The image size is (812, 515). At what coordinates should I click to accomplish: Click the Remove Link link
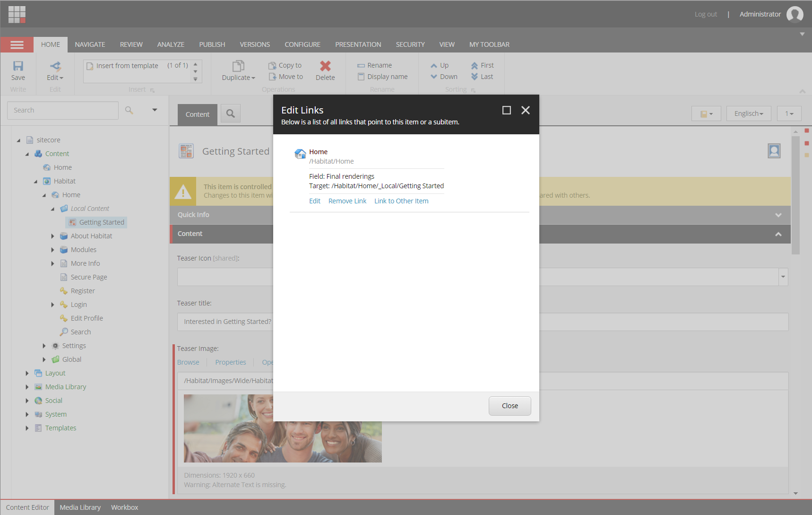click(x=347, y=201)
